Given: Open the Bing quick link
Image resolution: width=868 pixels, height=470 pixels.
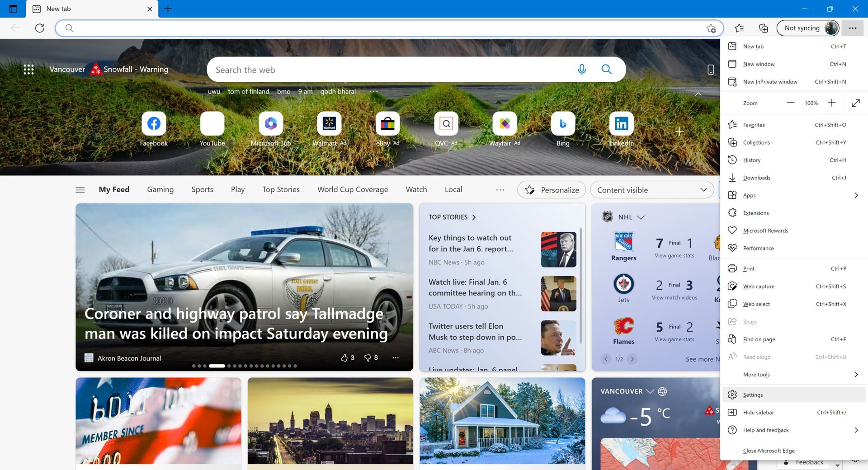Looking at the screenshot, I should (563, 124).
